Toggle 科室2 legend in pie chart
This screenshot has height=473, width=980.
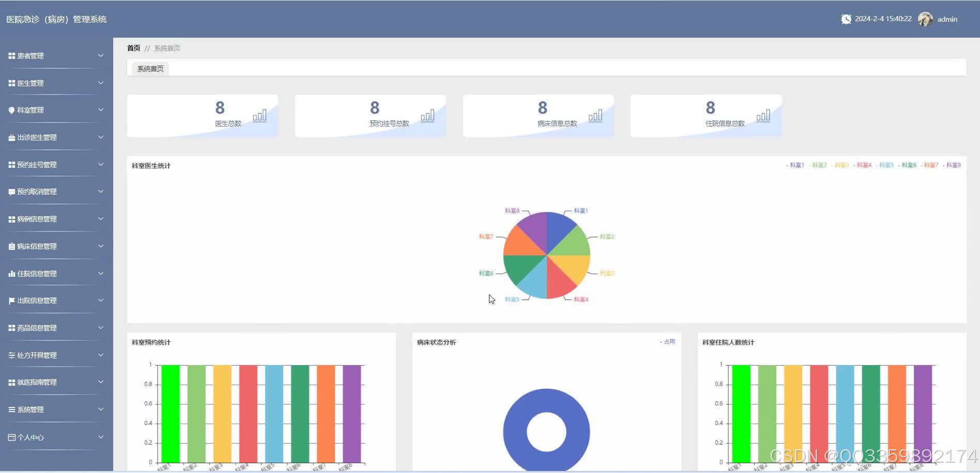[x=818, y=165]
